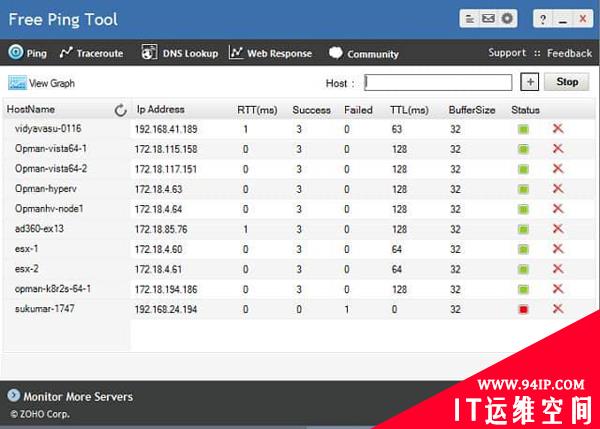Click the ZOHO Corp. copyright text
Screen dimensions: 600x429
pyautogui.click(x=40, y=414)
